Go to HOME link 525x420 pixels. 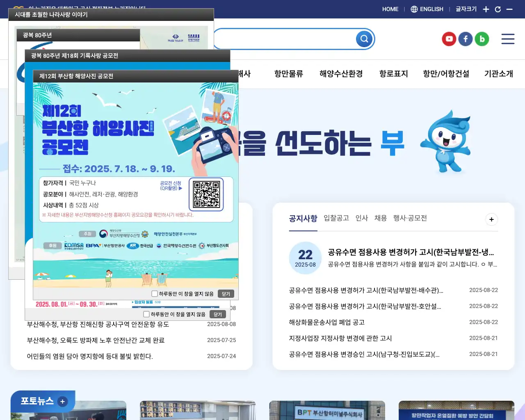[390, 9]
